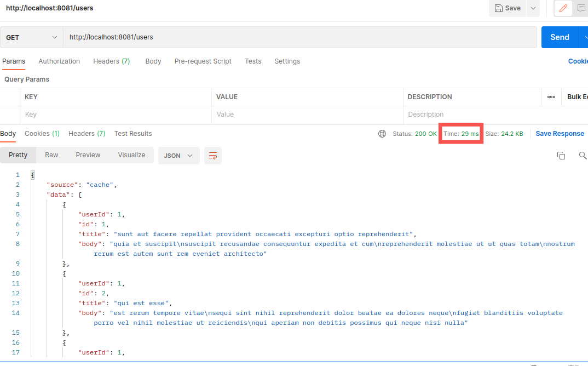Send the request to localhost:8081/users
This screenshot has width=588, height=366.
click(560, 37)
